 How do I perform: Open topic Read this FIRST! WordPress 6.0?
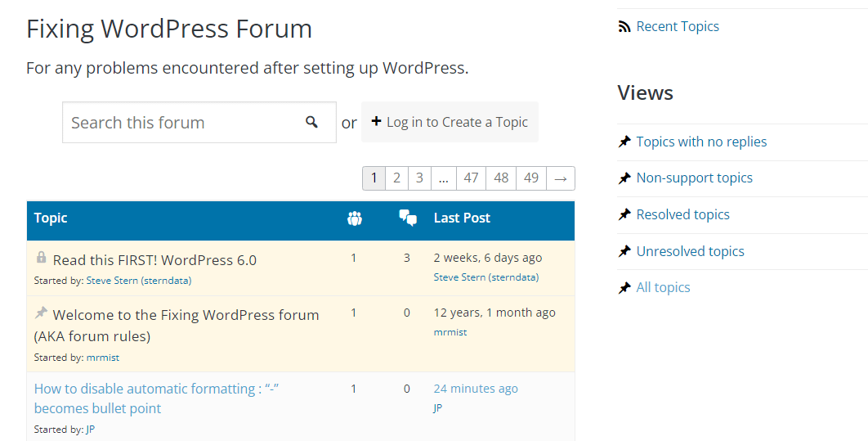[154, 260]
